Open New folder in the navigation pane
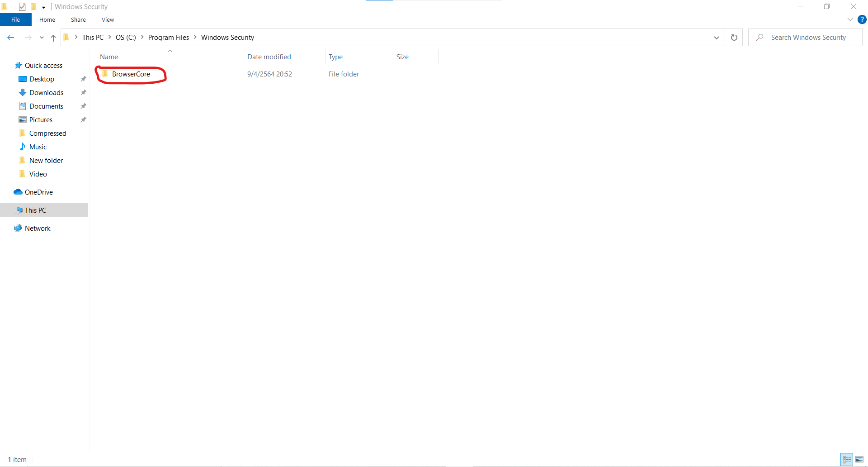 point(46,161)
